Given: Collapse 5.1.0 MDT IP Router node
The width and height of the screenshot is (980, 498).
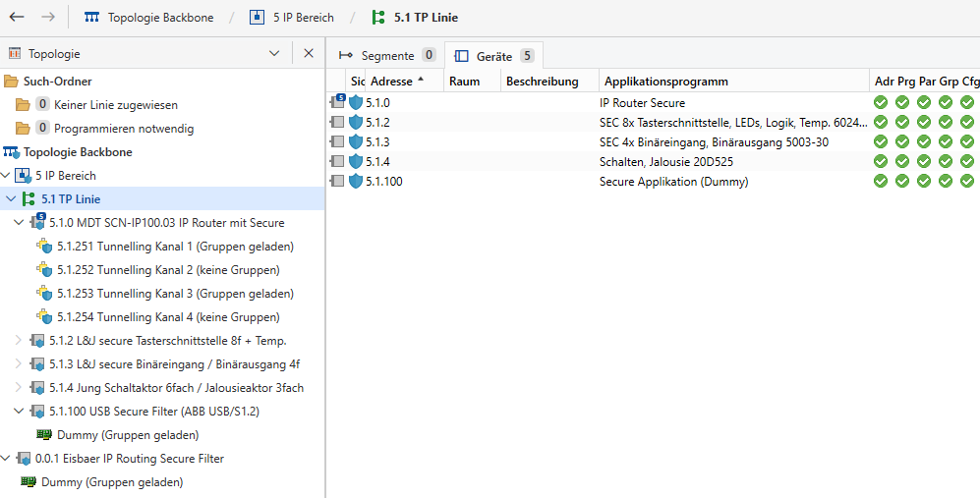Looking at the screenshot, I should tap(19, 223).
